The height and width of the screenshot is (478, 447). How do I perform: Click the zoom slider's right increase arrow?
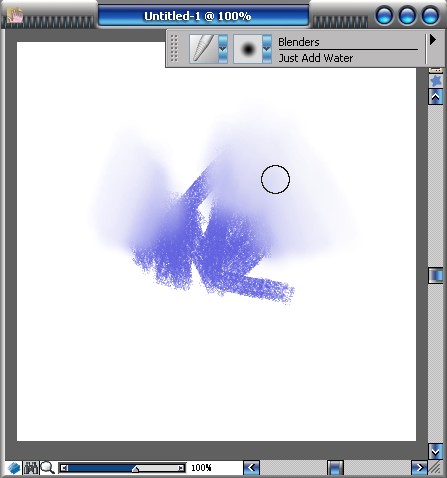click(x=181, y=468)
